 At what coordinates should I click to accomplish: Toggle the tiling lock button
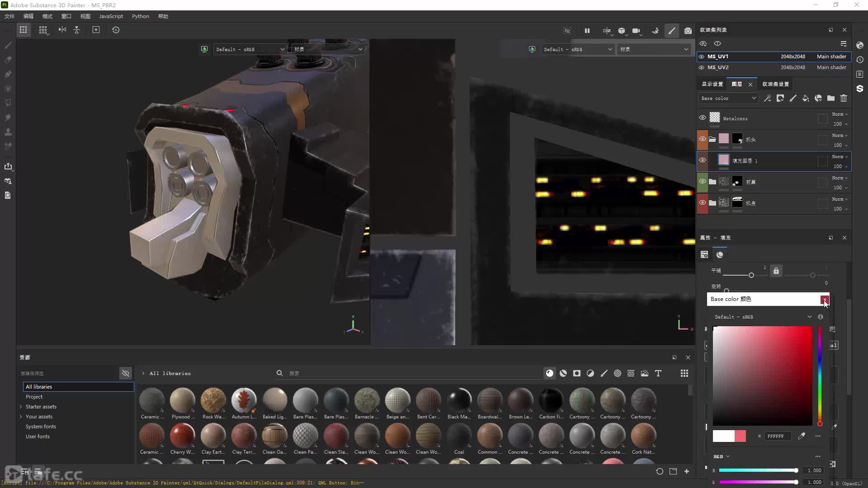pyautogui.click(x=776, y=271)
